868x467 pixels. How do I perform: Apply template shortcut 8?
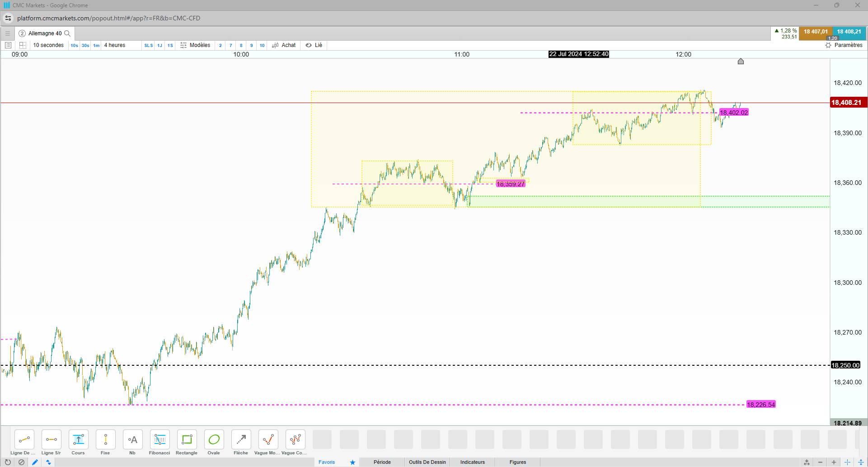(x=241, y=45)
